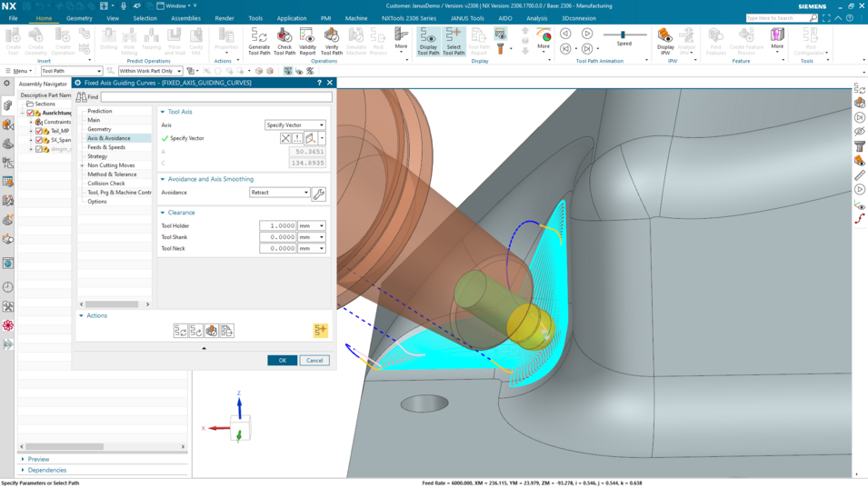The image size is (868, 488).
Task: Edit the Tool Holder clearance value
Action: point(278,225)
